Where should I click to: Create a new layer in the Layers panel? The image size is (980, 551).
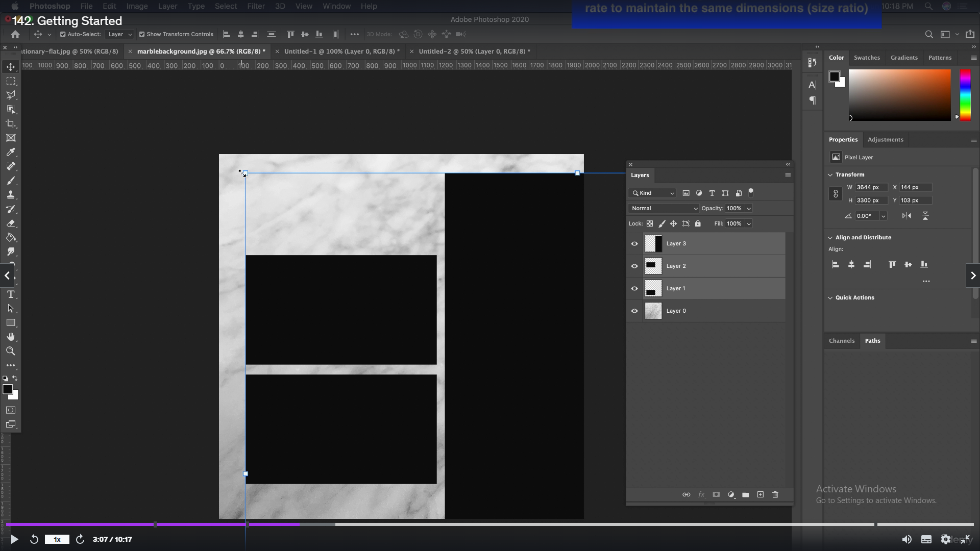(760, 494)
